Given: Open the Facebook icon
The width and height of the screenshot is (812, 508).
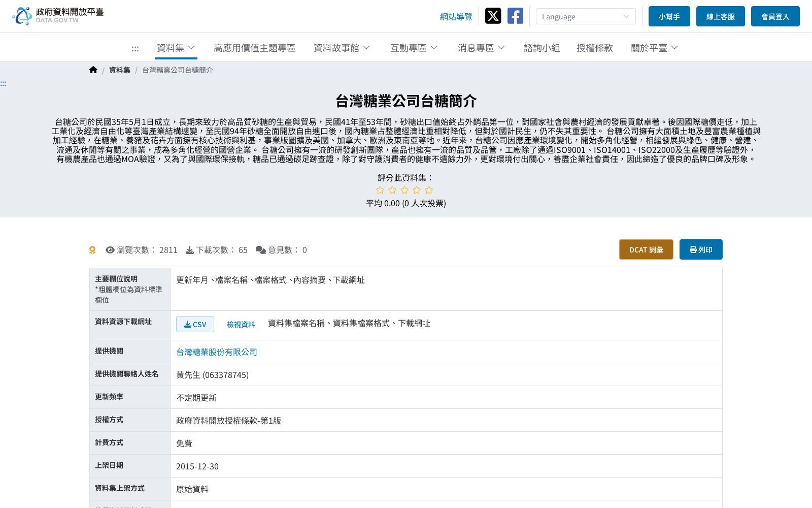Looking at the screenshot, I should click(x=515, y=16).
